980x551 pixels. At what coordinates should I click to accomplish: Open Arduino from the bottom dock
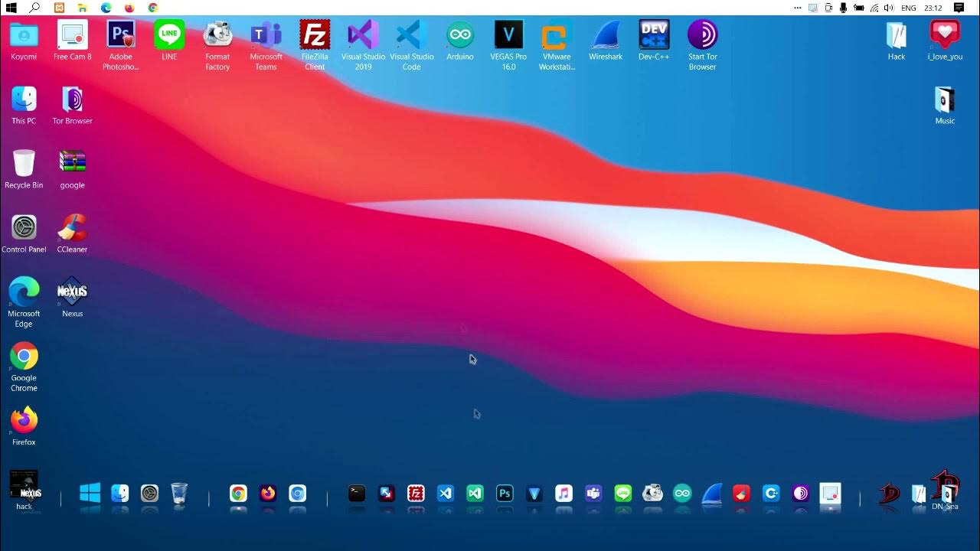click(x=682, y=494)
